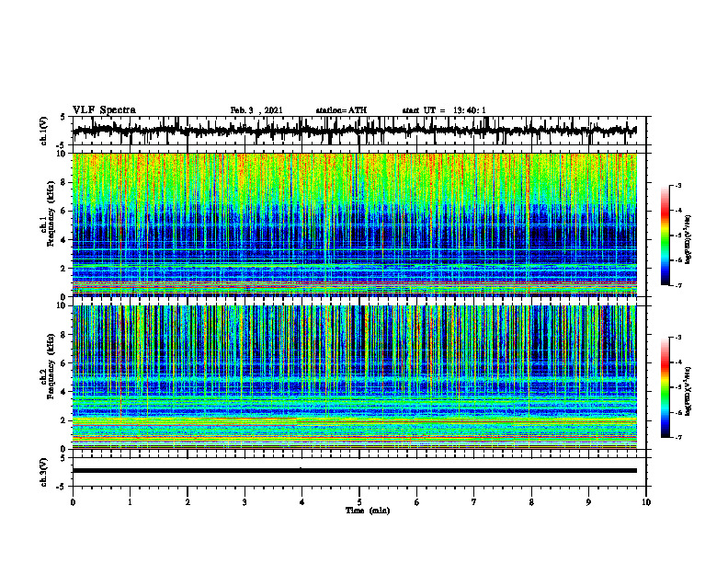This screenshot has height=563, width=728.
Task: Click the "-4" label on ch.2 colorbar
Action: pos(677,362)
